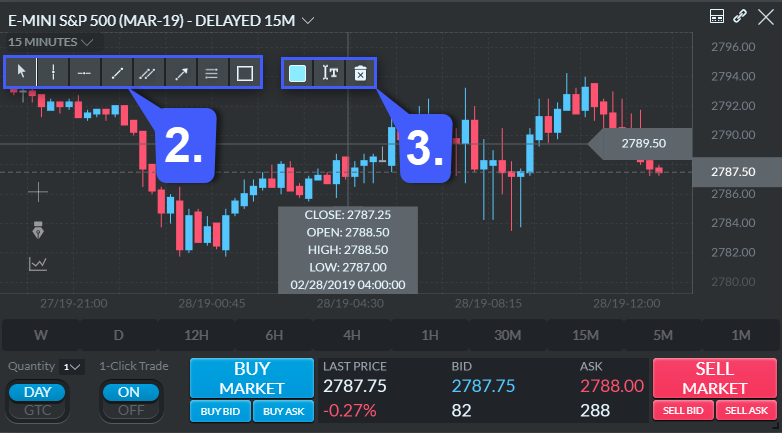Click the CLOSE: 2787.25 tooltip line

pyautogui.click(x=348, y=215)
